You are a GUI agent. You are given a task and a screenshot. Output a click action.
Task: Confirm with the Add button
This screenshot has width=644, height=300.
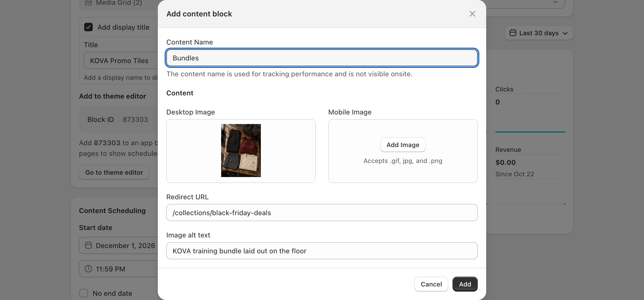click(x=465, y=284)
